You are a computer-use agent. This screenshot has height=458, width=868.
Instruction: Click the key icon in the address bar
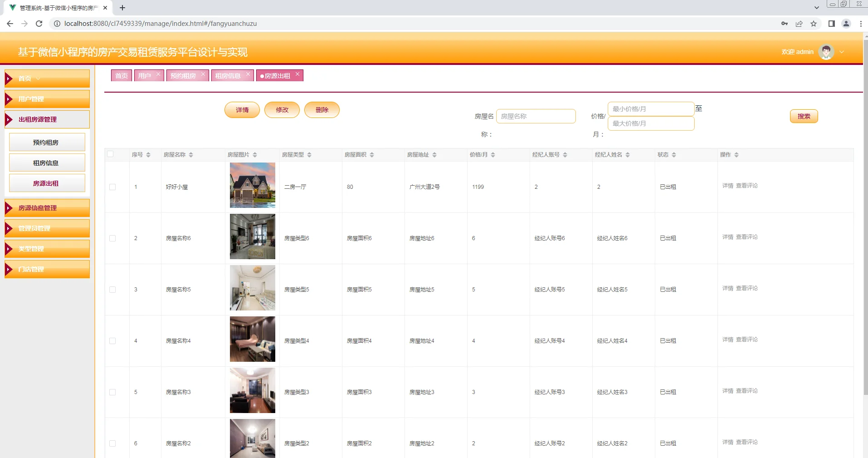[785, 23]
